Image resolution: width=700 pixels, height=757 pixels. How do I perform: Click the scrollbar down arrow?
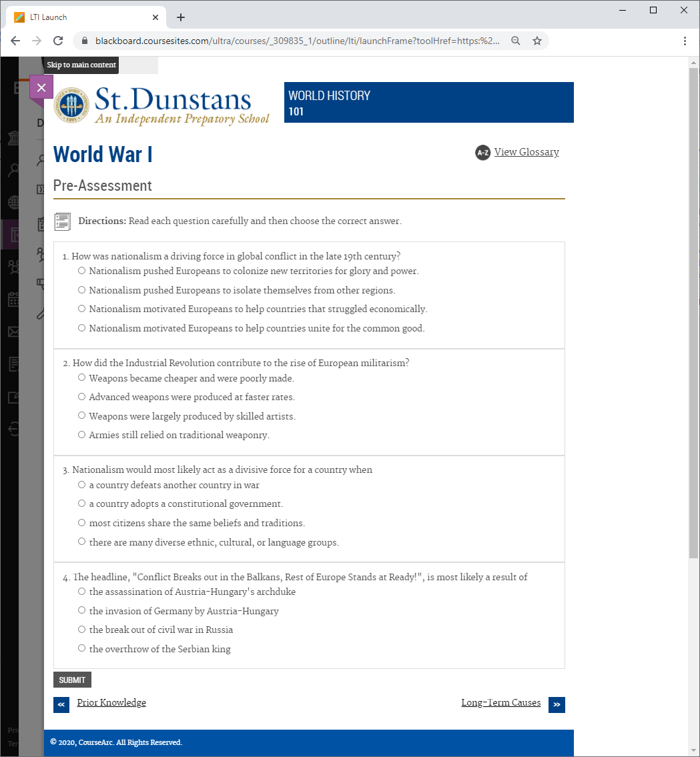point(694,751)
